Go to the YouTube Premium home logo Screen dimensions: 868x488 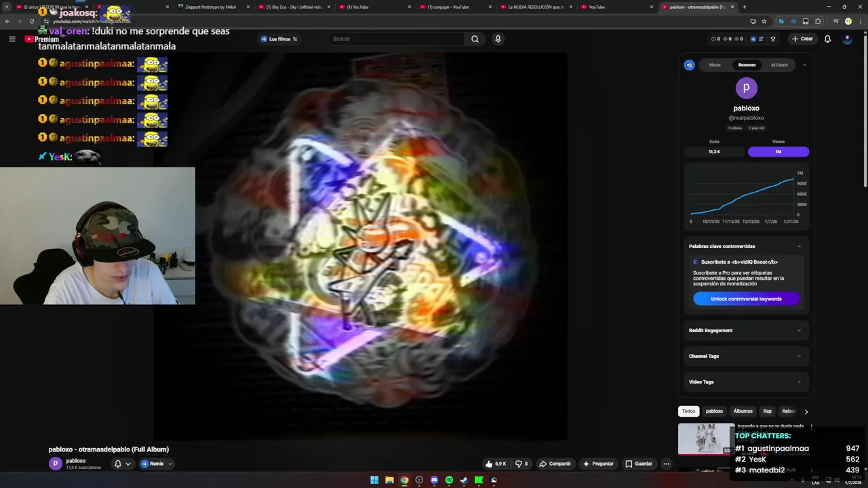[41, 39]
